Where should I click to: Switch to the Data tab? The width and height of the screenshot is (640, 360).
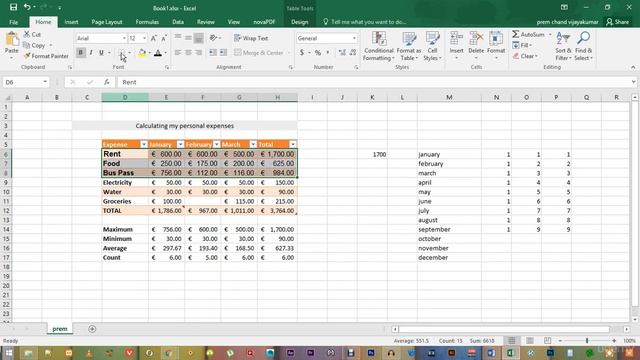178,22
